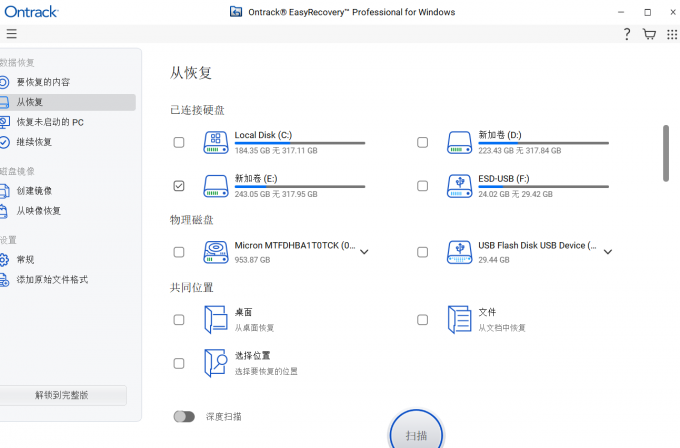Open 恢复未启动的 PC sidebar item
The height and width of the screenshot is (448, 680).
(68, 122)
